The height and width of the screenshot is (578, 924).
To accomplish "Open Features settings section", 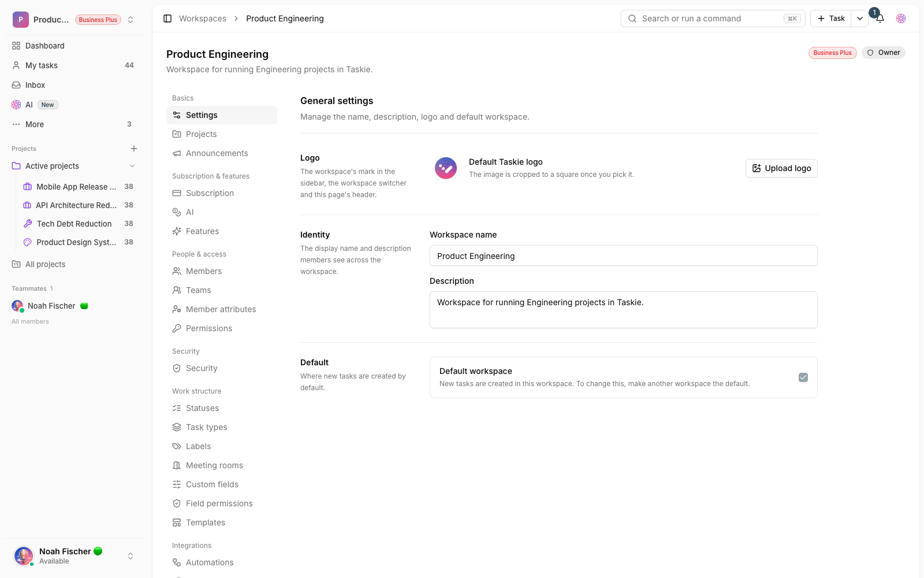I will point(222,231).
